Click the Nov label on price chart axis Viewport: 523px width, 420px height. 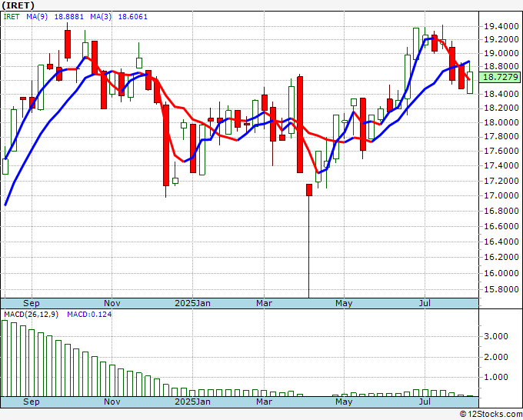pyautogui.click(x=112, y=303)
